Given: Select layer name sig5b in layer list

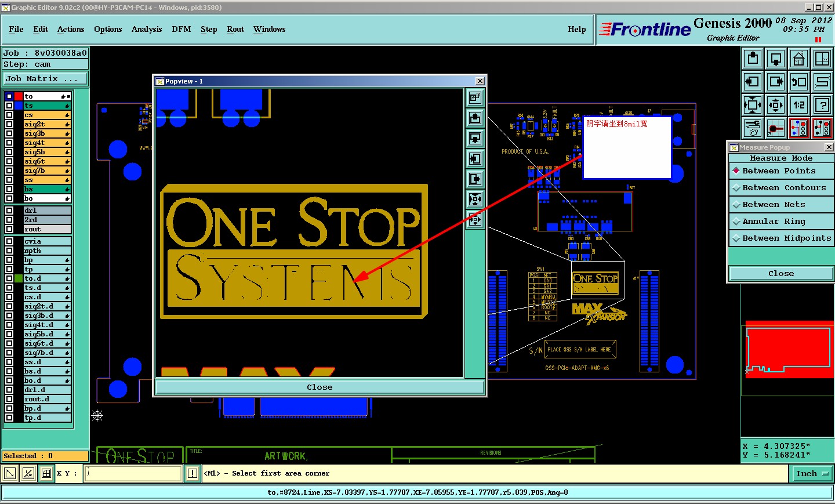Looking at the screenshot, I should click(x=46, y=152).
